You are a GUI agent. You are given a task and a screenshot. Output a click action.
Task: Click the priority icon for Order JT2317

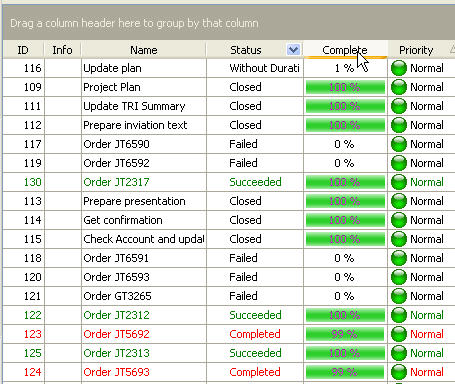point(399,182)
